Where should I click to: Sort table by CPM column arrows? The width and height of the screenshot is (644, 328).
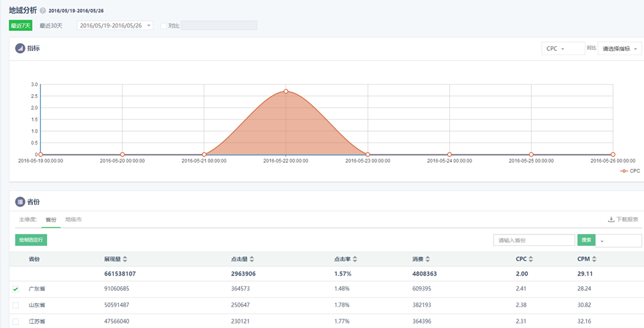(x=595, y=259)
